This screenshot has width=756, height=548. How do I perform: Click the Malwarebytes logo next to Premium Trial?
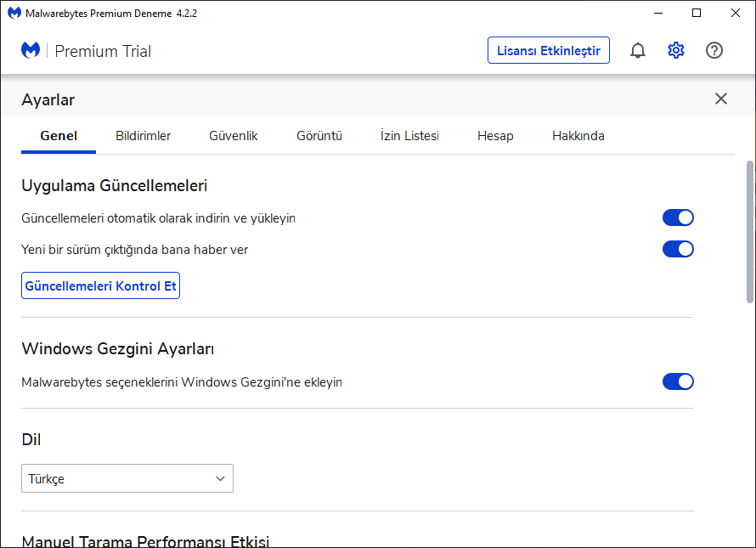click(31, 50)
